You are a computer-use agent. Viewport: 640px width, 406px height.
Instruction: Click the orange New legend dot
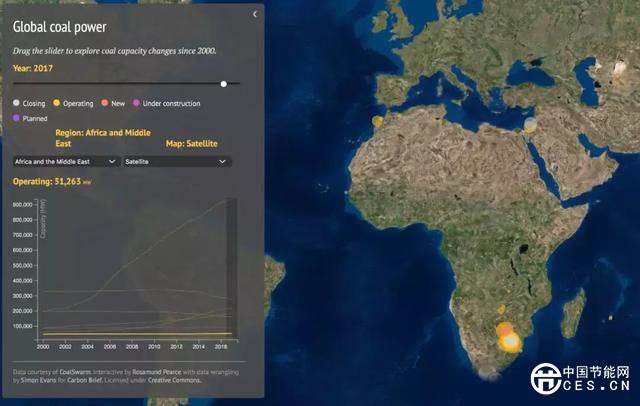point(103,103)
